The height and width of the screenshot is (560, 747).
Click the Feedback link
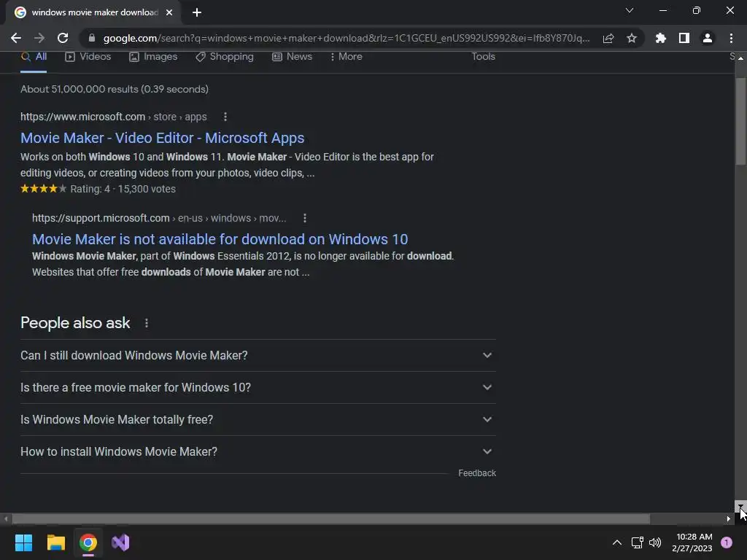pyautogui.click(x=477, y=473)
